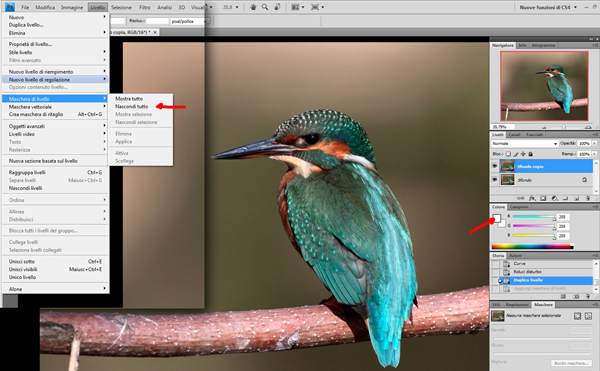Close the open document tab
600x371 pixels.
click(x=155, y=32)
